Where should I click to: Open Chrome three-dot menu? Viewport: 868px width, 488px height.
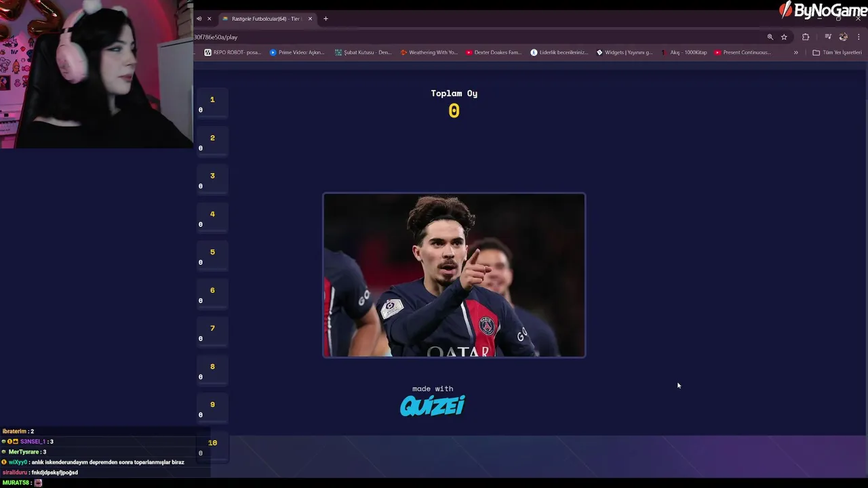click(859, 37)
